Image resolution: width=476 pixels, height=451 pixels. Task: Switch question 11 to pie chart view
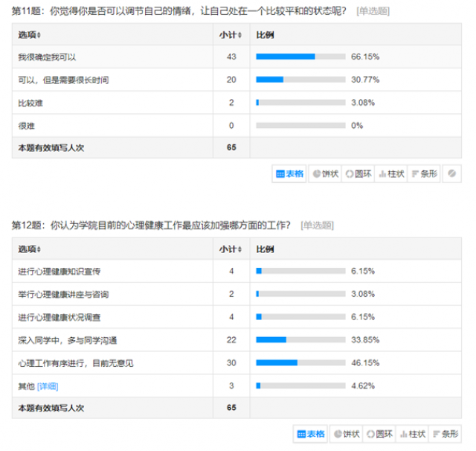(x=325, y=173)
